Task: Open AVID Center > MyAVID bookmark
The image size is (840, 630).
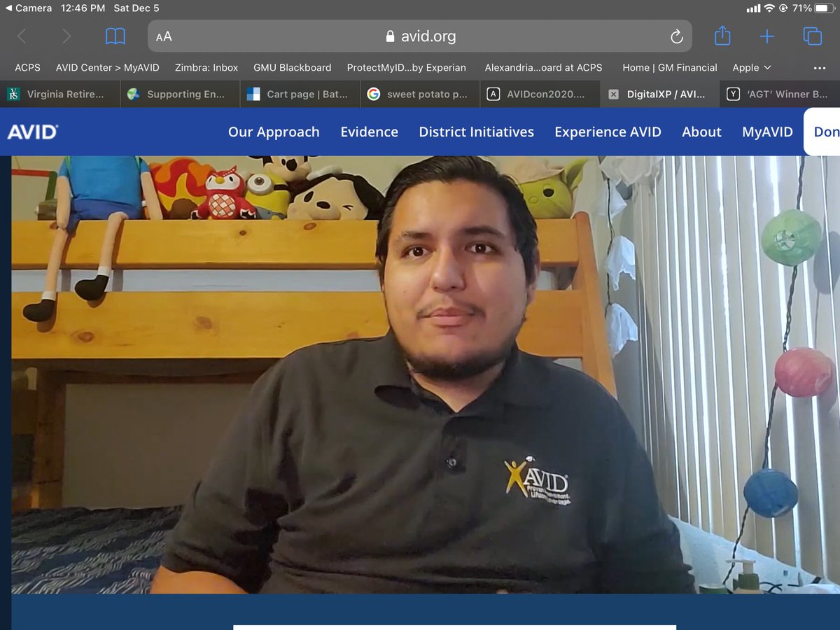Action: coord(108,68)
